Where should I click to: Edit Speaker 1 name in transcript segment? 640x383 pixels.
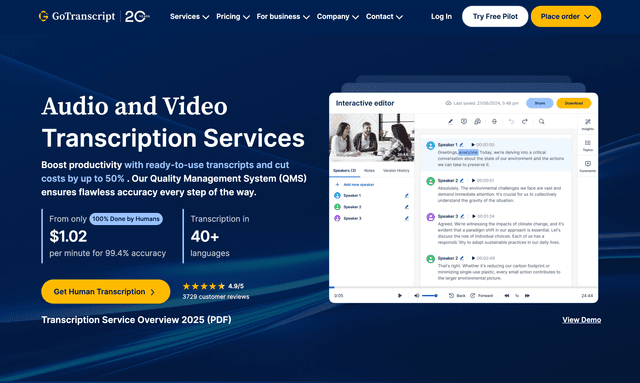pos(461,145)
